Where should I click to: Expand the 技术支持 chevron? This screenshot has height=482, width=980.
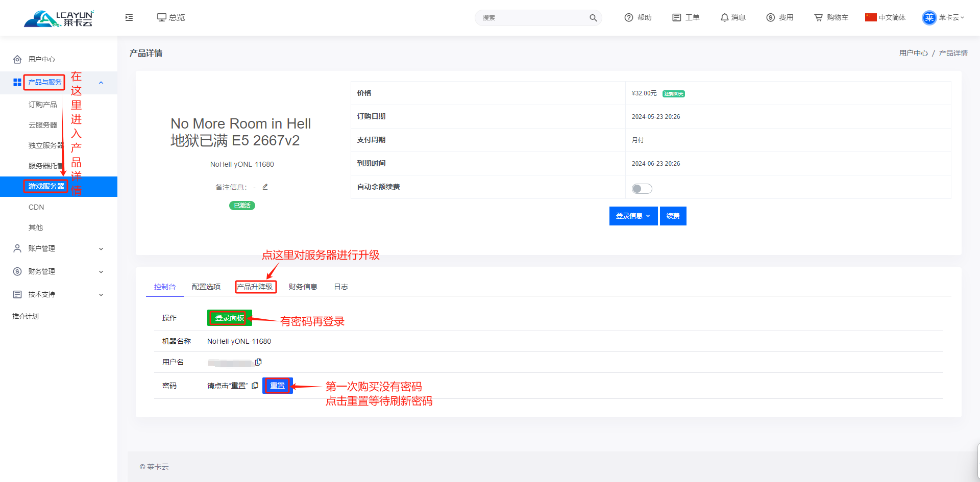point(101,295)
